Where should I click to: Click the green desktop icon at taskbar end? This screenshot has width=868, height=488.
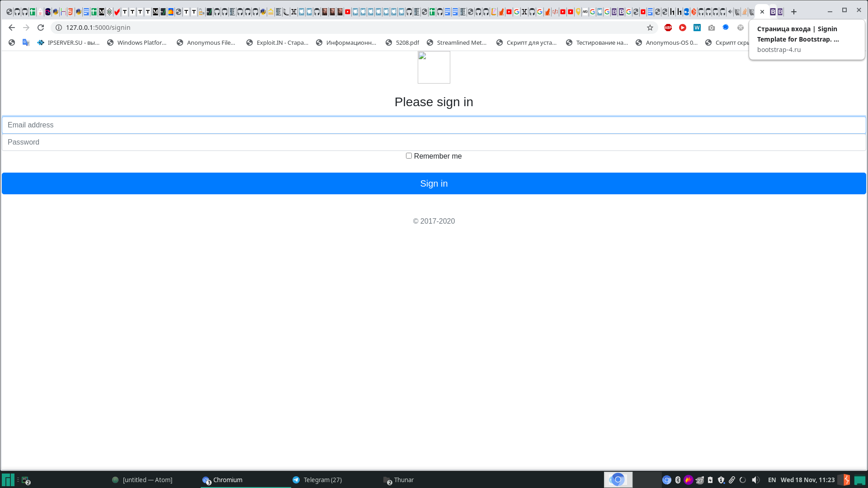click(x=860, y=480)
